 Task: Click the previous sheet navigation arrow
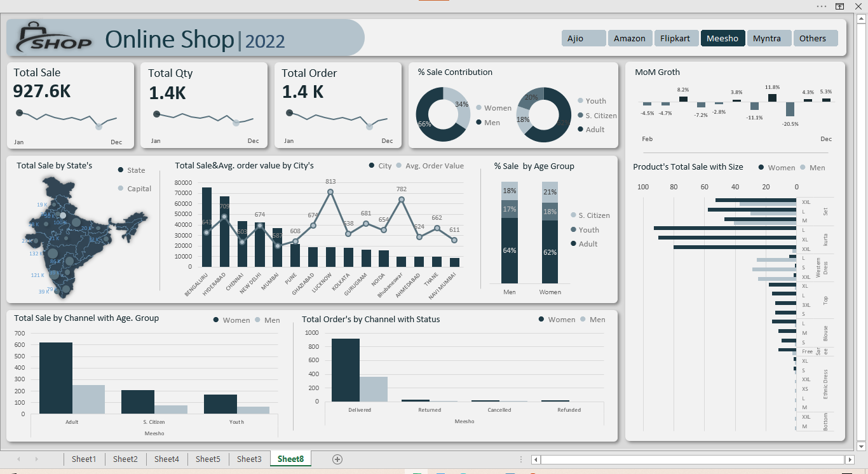pyautogui.click(x=18, y=459)
